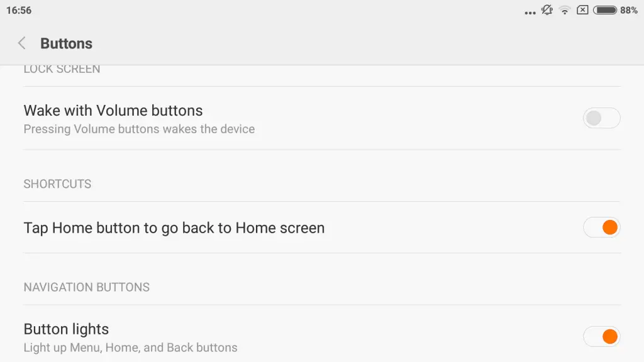Disable Tap Home button shortcut switch
The height and width of the screenshot is (362, 644).
[x=601, y=228]
